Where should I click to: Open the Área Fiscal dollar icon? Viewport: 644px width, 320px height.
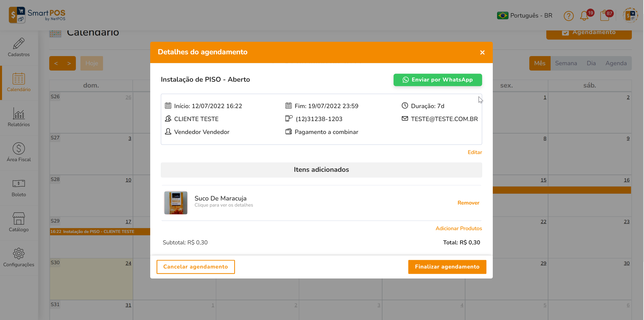(x=19, y=148)
